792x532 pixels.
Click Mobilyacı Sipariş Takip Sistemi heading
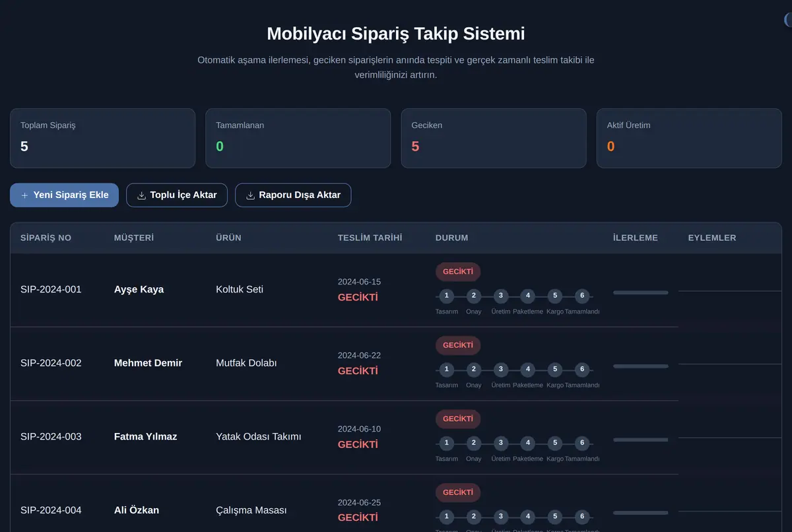396,34
